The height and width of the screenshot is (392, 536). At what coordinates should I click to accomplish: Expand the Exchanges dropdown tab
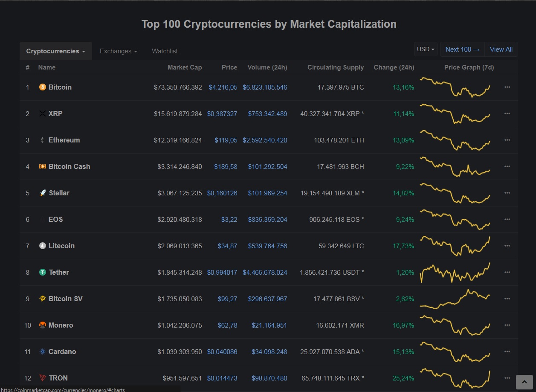pos(119,51)
